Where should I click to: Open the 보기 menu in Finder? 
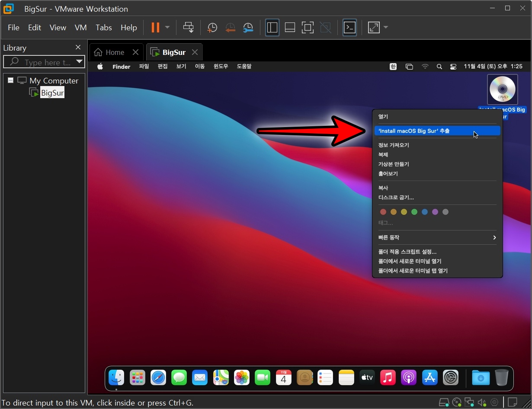click(x=181, y=67)
